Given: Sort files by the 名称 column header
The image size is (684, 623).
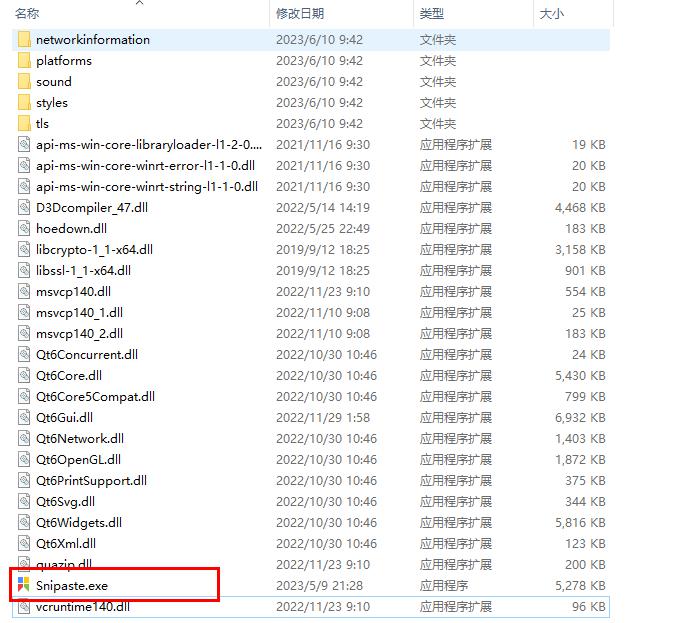Looking at the screenshot, I should (28, 14).
